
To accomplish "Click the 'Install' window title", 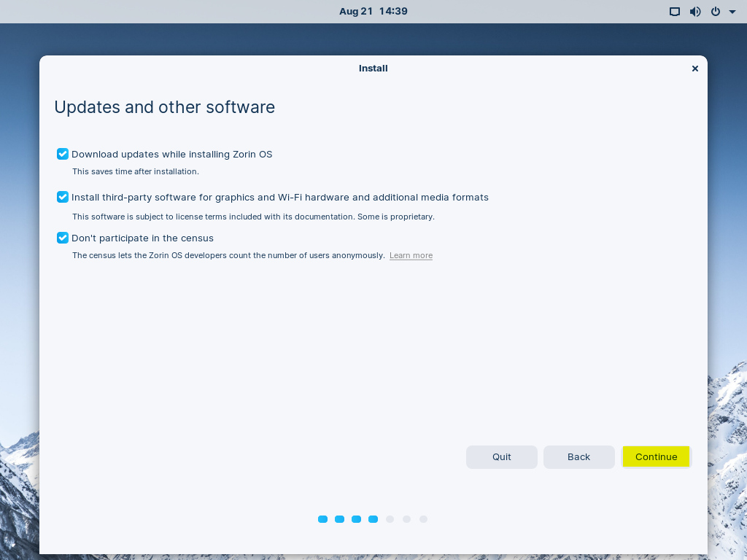I will click(373, 69).
